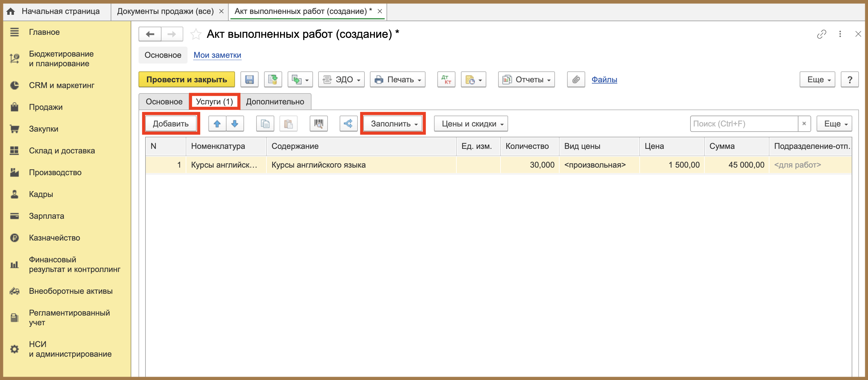Open the Заполнить dropdown
The image size is (868, 380).
[x=393, y=124]
